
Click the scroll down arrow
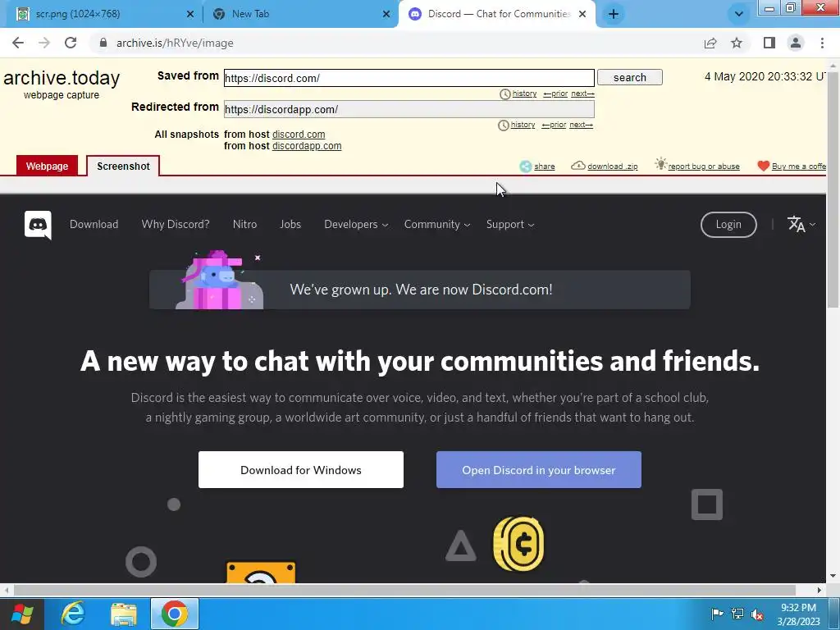click(833, 577)
